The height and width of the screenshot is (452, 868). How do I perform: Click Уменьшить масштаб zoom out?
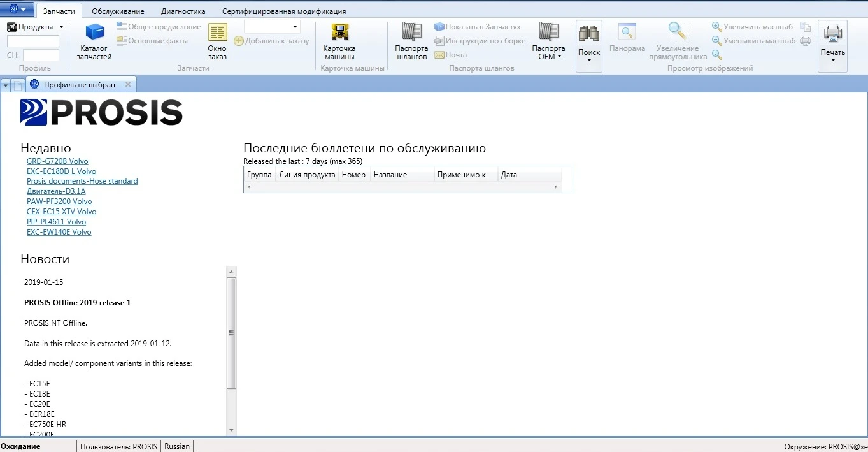[754, 41]
